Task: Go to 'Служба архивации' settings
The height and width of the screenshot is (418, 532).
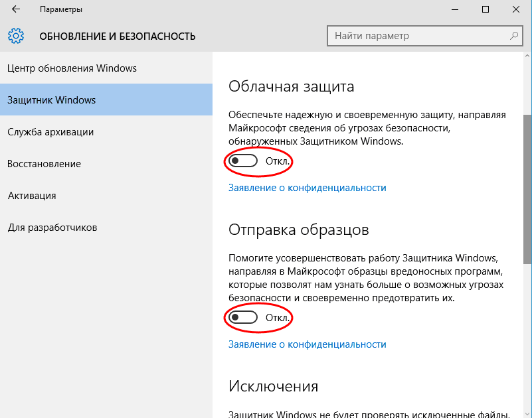Action: tap(50, 132)
